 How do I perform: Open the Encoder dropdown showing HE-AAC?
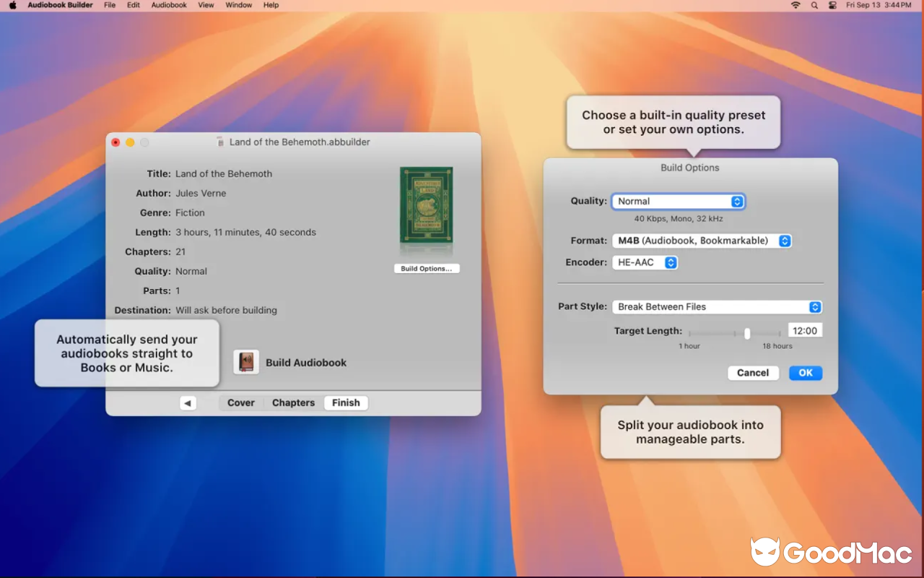645,262
